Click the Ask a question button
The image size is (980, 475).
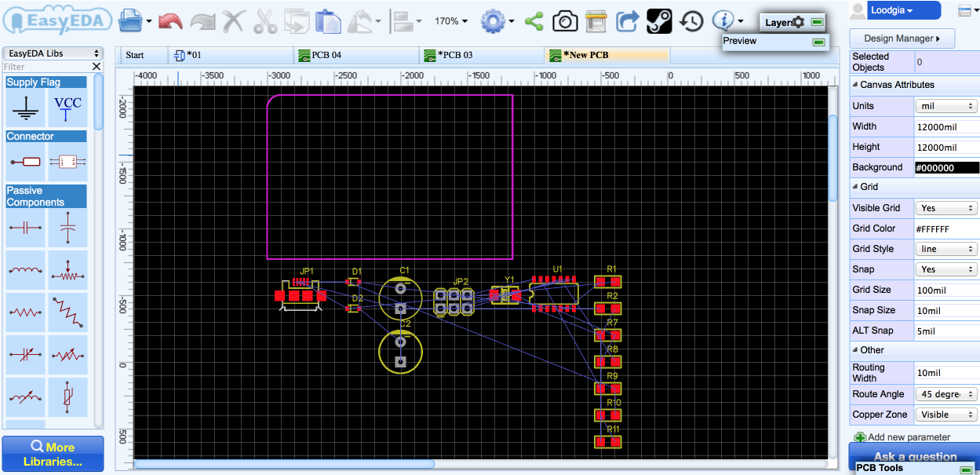click(x=915, y=455)
